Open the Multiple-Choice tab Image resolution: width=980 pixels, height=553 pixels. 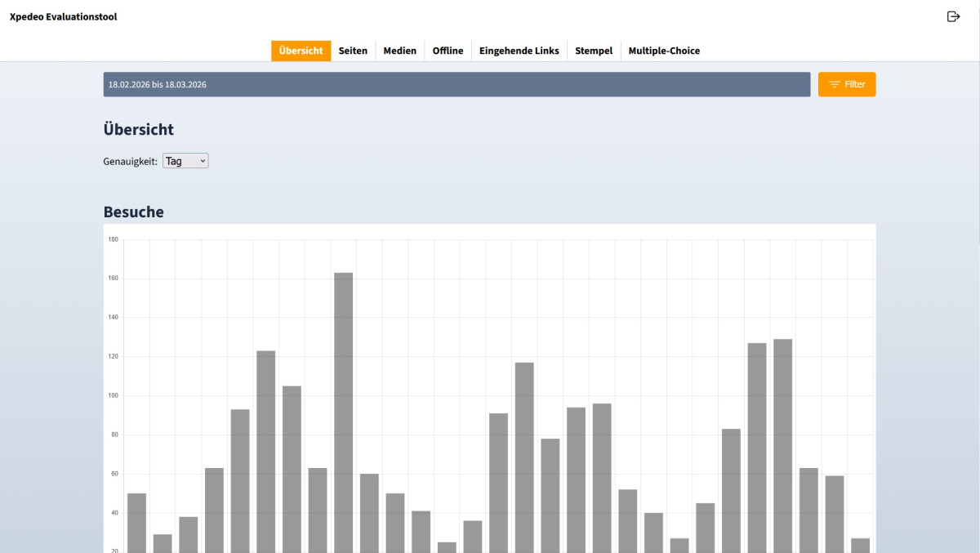click(663, 50)
